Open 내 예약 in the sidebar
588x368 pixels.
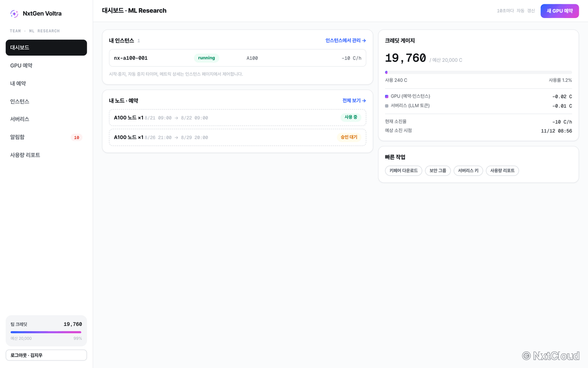[46, 84]
